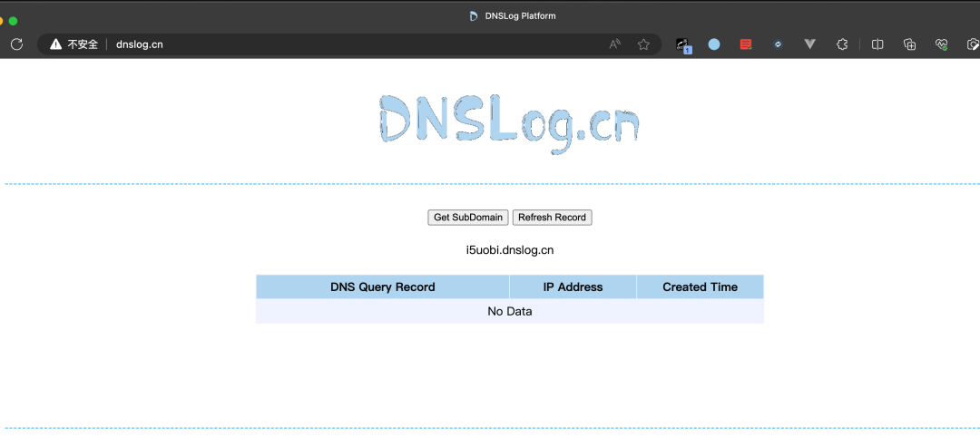Click the Get SubDomain button
The image size is (980, 447).
468,218
